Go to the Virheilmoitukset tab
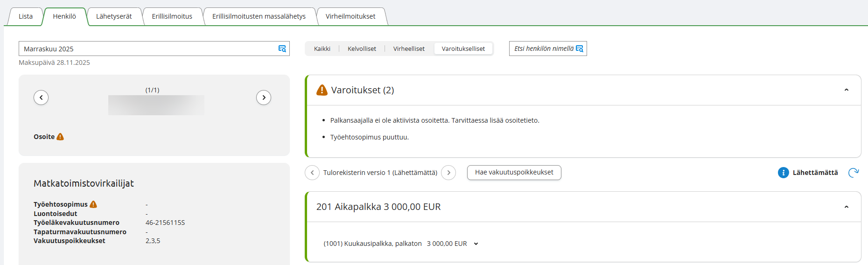 (x=350, y=16)
